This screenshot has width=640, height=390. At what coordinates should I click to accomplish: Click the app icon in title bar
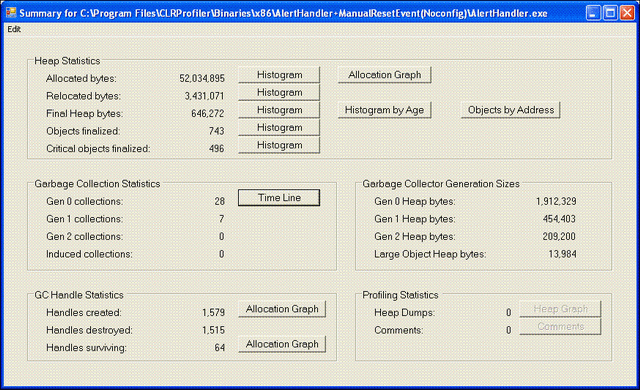click(x=11, y=13)
